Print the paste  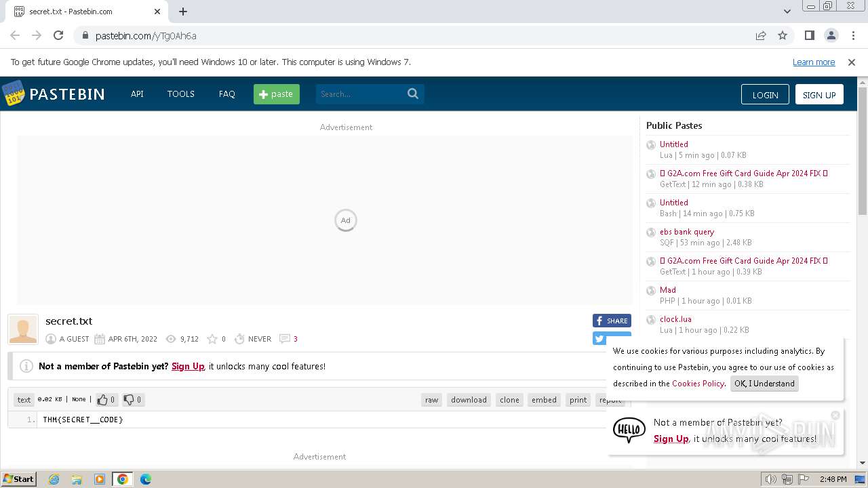point(578,400)
